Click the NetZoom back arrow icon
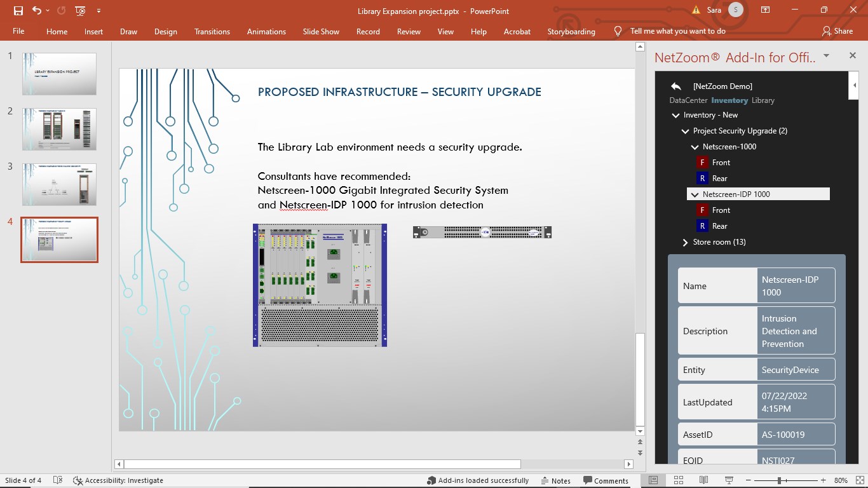This screenshot has width=868, height=488. tap(676, 86)
